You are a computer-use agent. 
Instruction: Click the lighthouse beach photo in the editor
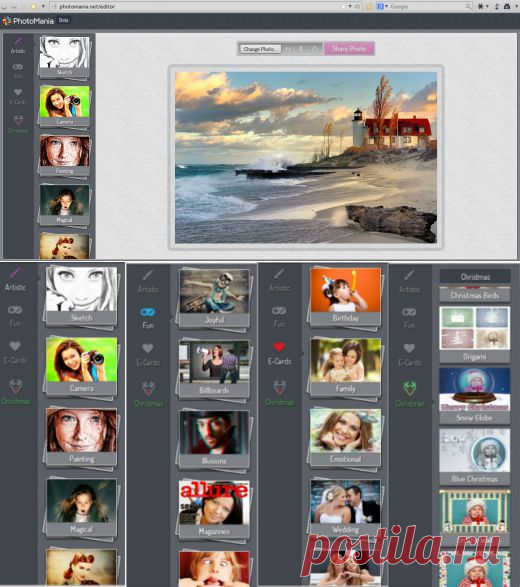click(306, 157)
